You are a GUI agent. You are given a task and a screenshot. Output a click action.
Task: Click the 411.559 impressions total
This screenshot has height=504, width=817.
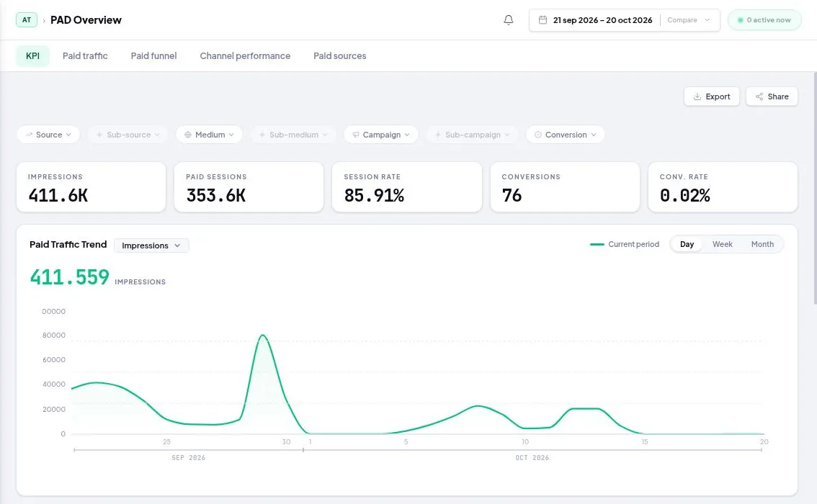click(69, 277)
